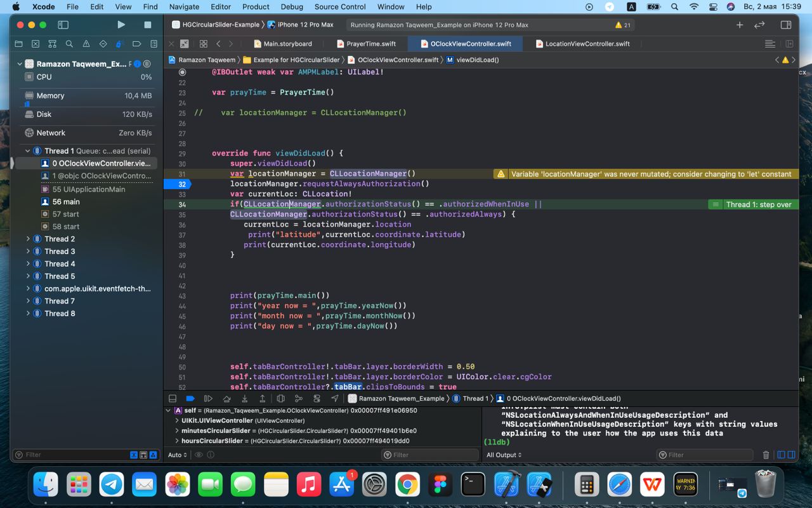
Task: Open Debug Memory Graph
Action: [299, 398]
